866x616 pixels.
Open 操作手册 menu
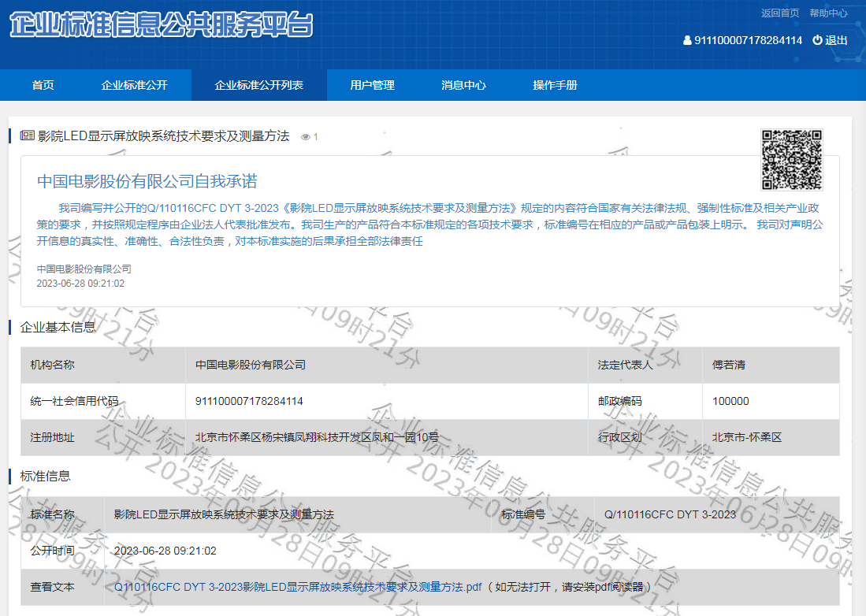pos(555,85)
